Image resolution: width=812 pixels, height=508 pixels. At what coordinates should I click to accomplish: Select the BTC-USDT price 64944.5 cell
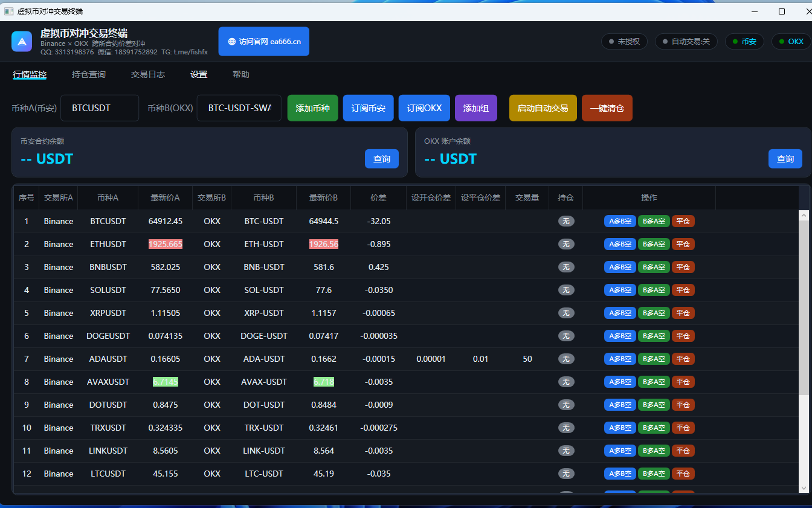click(x=324, y=221)
